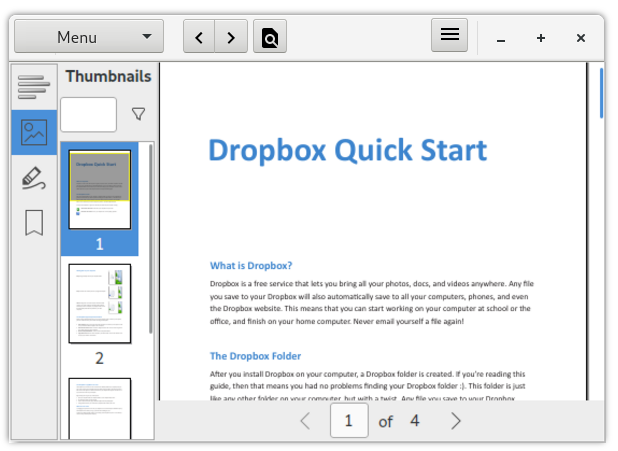Click the current page number field
Screen dimensions: 618x451
point(349,421)
